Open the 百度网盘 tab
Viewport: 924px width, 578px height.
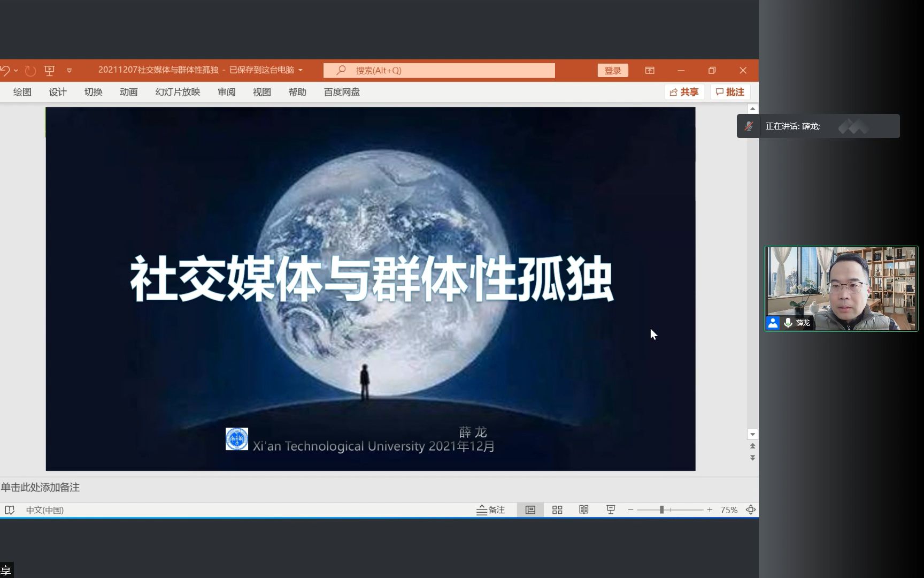(x=342, y=92)
